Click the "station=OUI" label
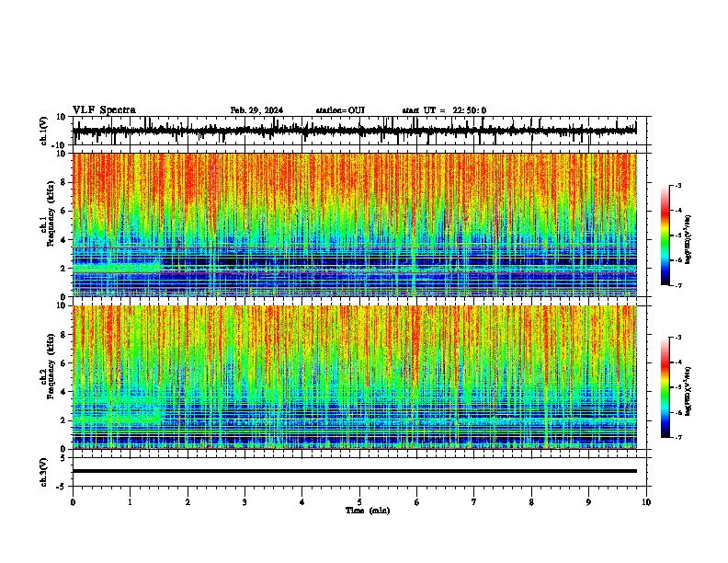Image resolution: width=728 pixels, height=563 pixels. [340, 110]
